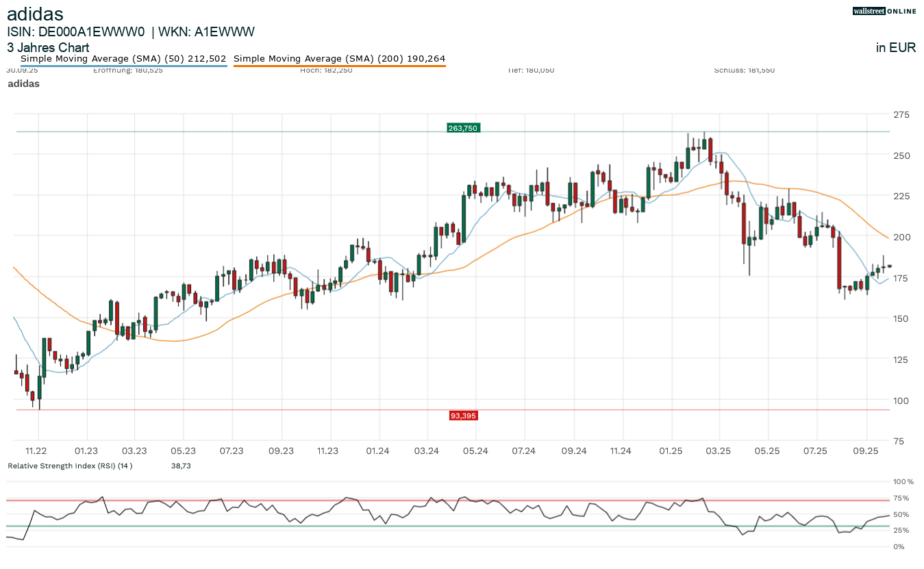Toggle the SMA (50) legend entry

click(x=123, y=59)
